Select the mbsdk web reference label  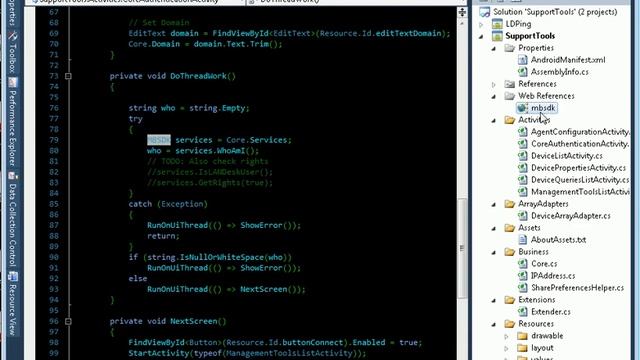click(x=543, y=108)
